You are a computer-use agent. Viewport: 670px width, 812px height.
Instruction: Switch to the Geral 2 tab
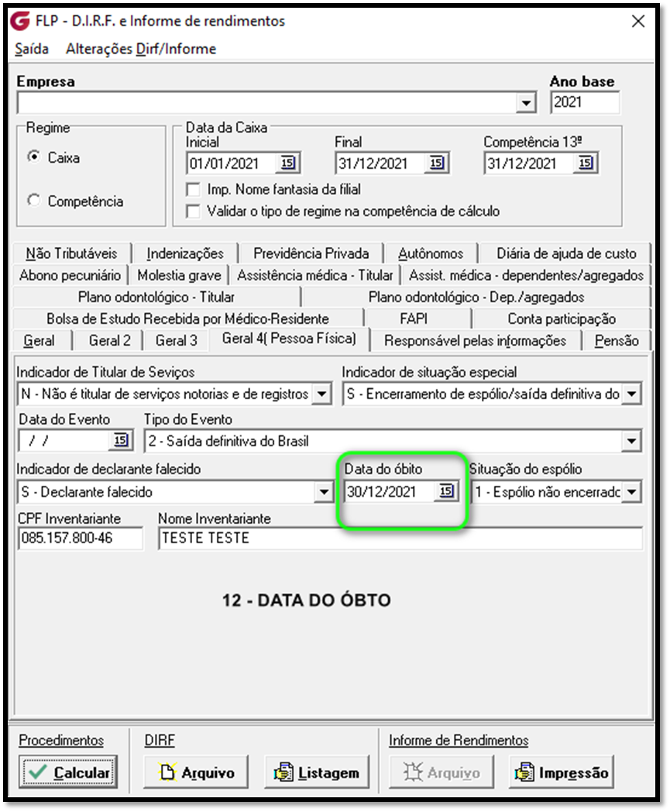click(x=109, y=340)
